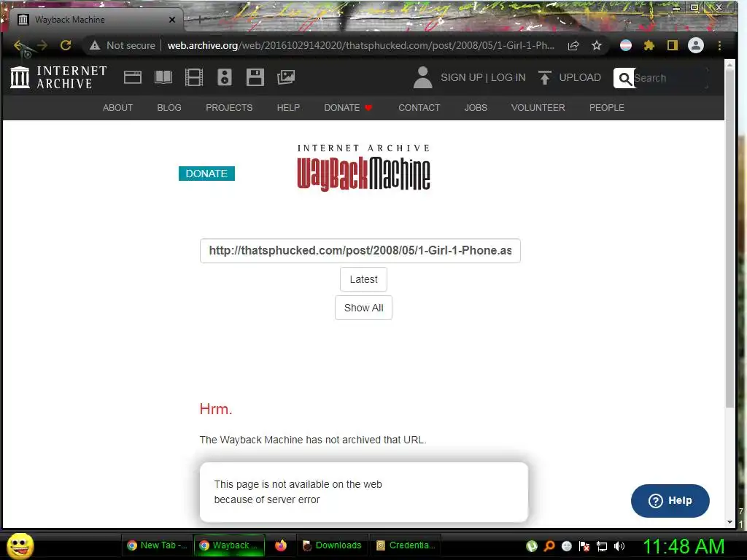Image resolution: width=747 pixels, height=560 pixels.
Task: Open the Web archive icon
Action: (133, 77)
